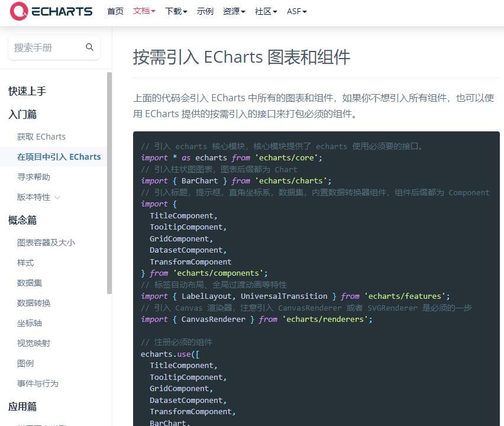
Task: Open the 社区 dropdown menu
Action: click(x=266, y=11)
